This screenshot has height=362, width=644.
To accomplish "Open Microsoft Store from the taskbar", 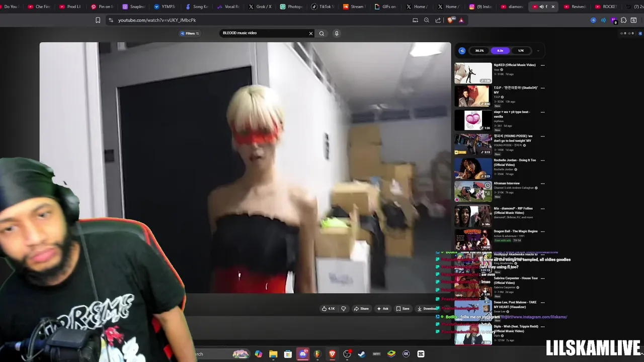I will pos(288,354).
